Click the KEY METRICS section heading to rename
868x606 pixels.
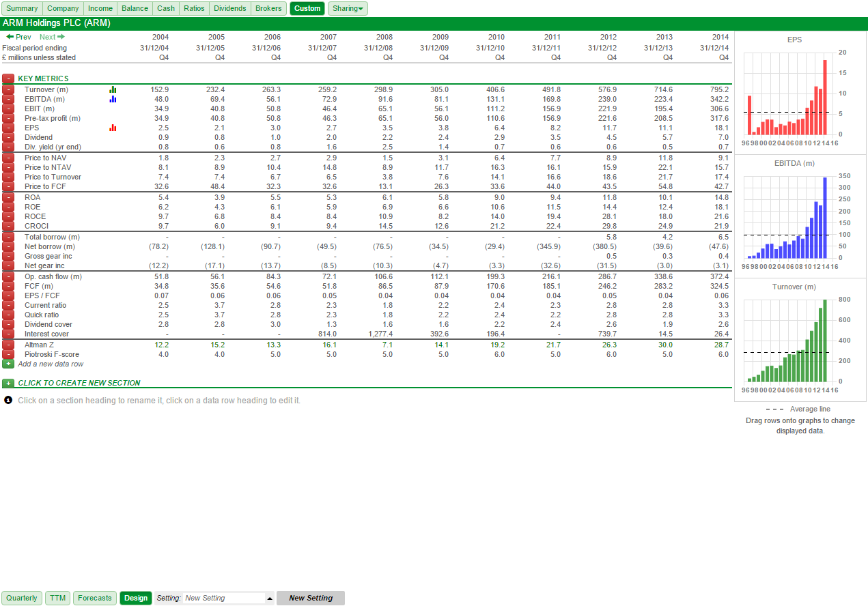point(43,78)
